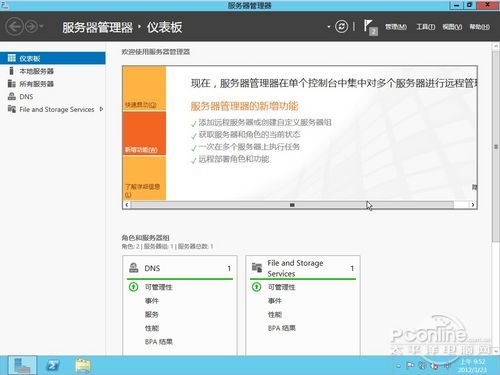Open the 快速启动(Q) orange tile
This screenshot has width=500, height=375.
[144, 89]
